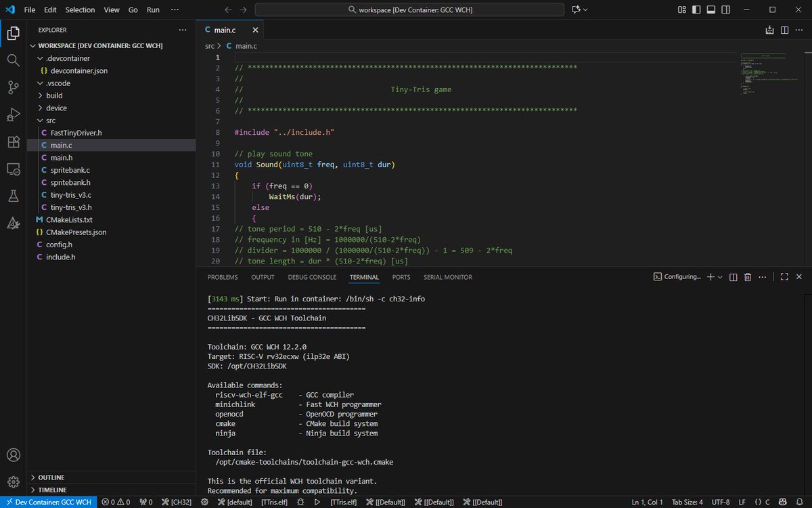Open the Copilot chat icon in title bar
812x508 pixels.
pos(576,10)
